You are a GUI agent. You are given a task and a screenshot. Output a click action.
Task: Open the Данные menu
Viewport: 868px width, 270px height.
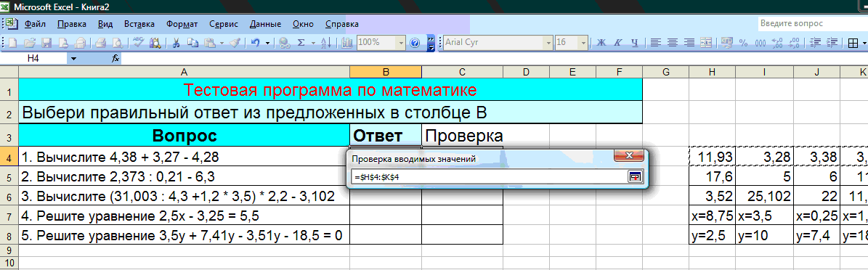pos(265,25)
